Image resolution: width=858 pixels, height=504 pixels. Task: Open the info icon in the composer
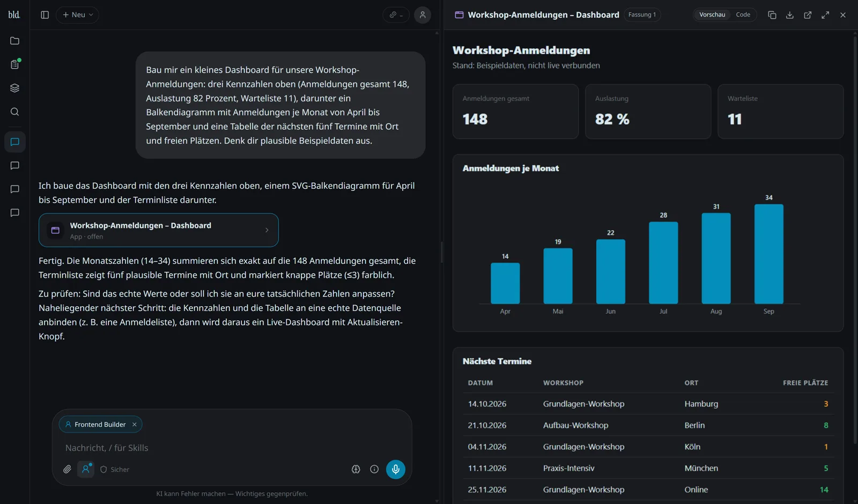tap(374, 470)
